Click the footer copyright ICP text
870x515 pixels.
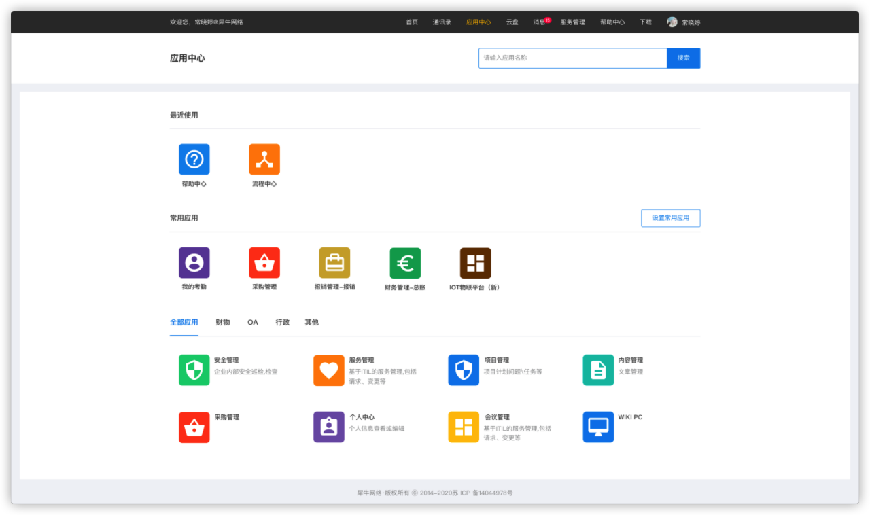point(435,493)
